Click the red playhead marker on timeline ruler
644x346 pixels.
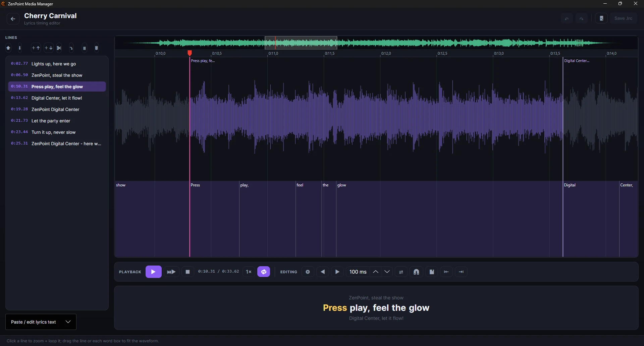pos(190,53)
